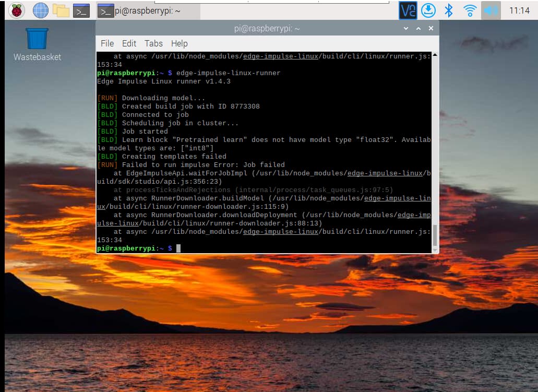Open the Bluetooth tray menu
The height and width of the screenshot is (392, 538).
[x=448, y=10]
